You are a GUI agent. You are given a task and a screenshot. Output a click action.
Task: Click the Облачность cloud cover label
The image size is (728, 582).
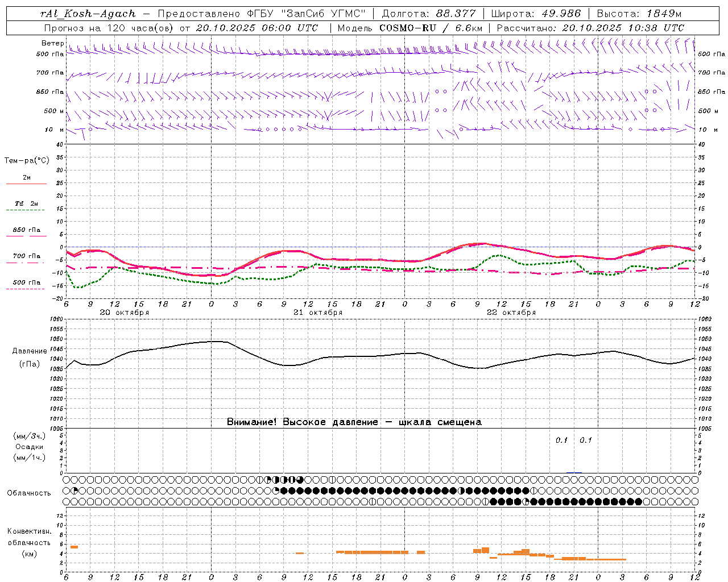click(29, 493)
